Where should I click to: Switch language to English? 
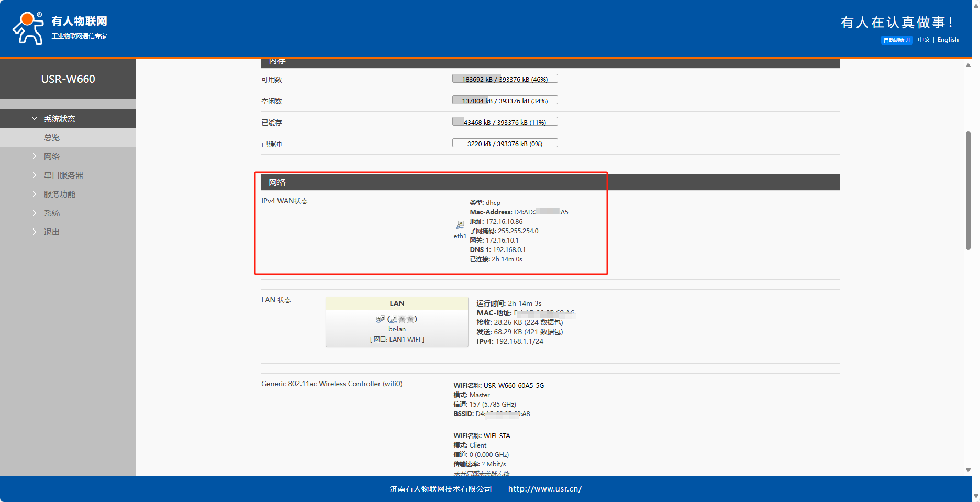coord(948,40)
